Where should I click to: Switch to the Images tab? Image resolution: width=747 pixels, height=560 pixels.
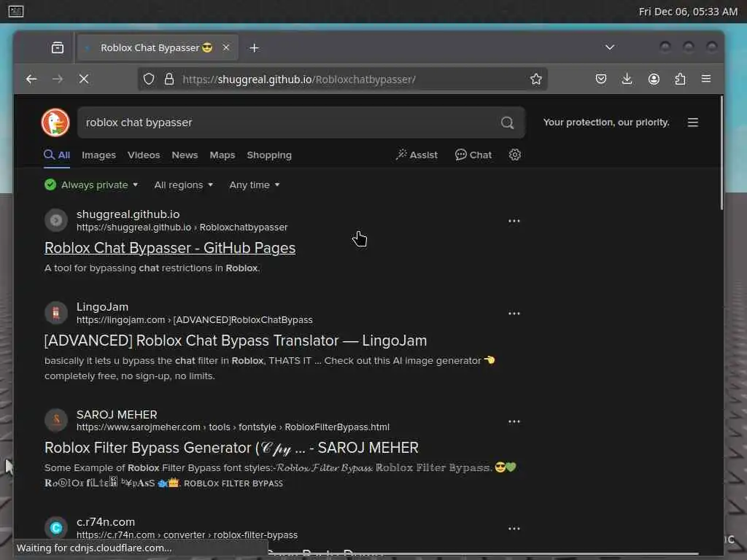pos(98,155)
